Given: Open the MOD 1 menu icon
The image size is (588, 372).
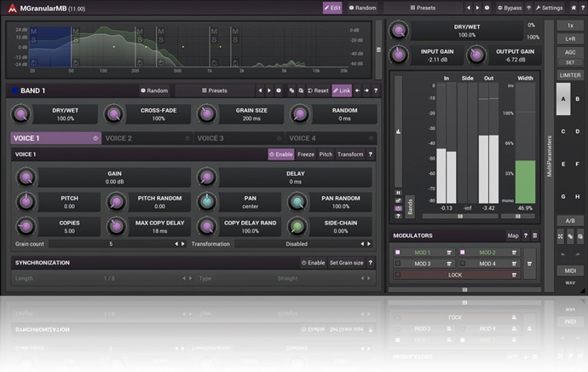Looking at the screenshot, I should [449, 253].
